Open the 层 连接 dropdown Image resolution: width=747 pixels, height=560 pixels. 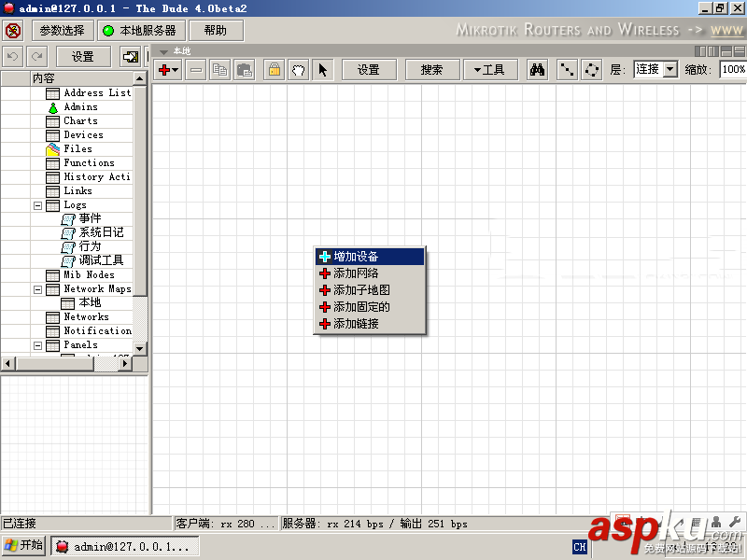coord(670,69)
